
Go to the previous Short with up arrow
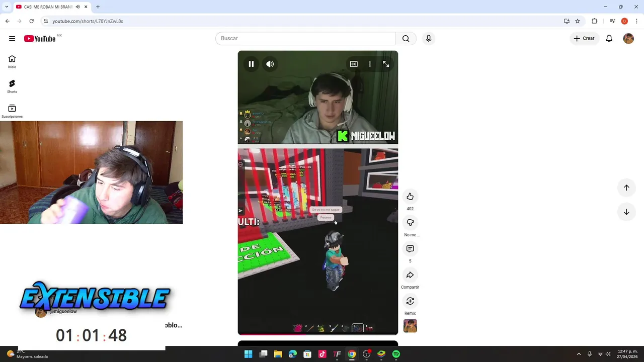coord(626,188)
